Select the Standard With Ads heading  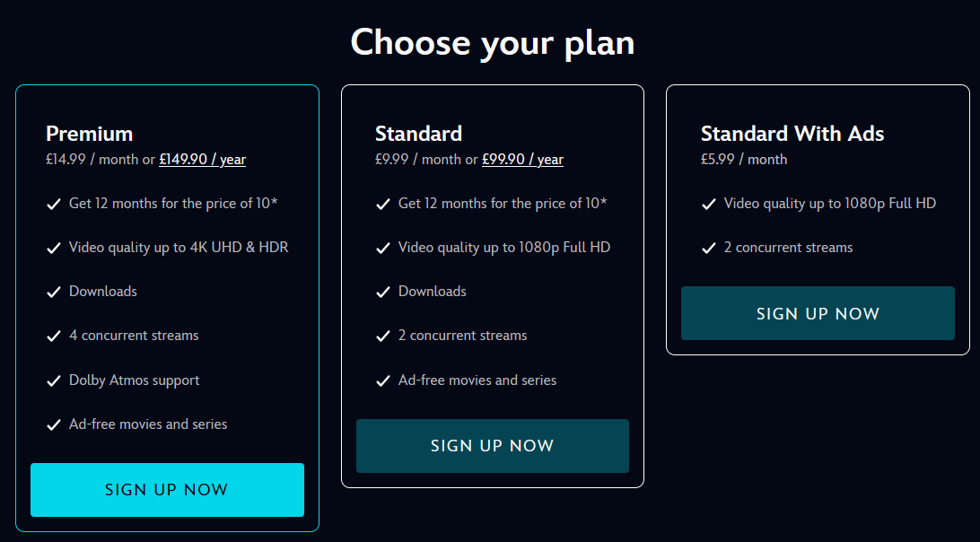coord(792,134)
